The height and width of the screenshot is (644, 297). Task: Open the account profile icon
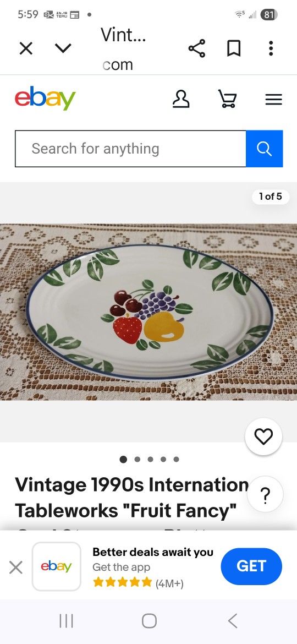point(181,99)
